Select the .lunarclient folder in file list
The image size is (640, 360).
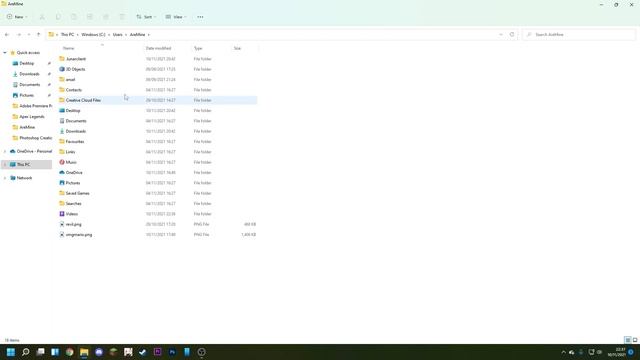click(76, 59)
